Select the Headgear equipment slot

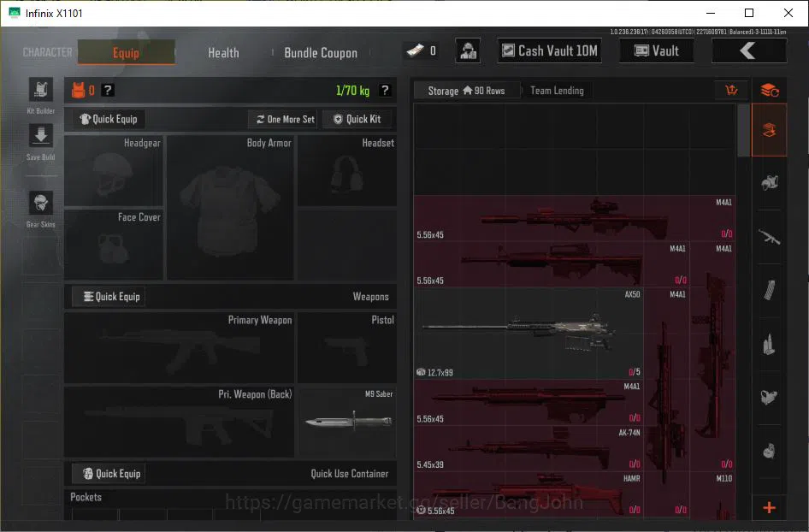114,171
